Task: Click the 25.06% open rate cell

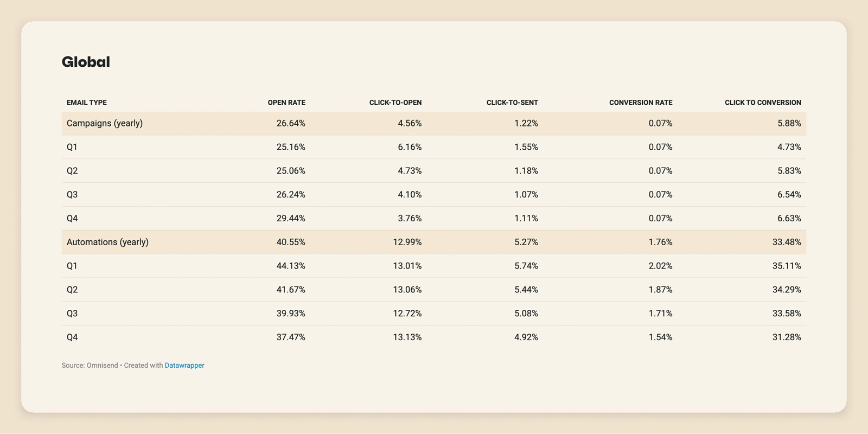Action: 291,171
